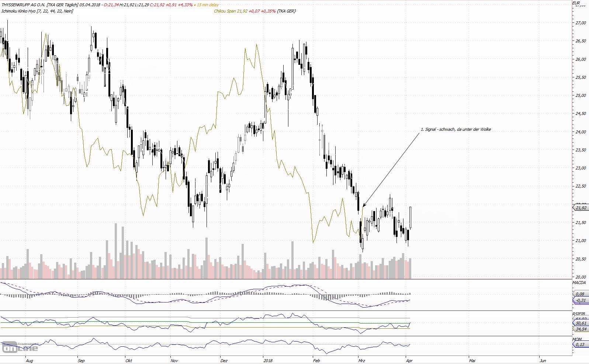This screenshot has height=364, width=589.
Task: Click the Mrz label on time axis
Action: click(362, 361)
